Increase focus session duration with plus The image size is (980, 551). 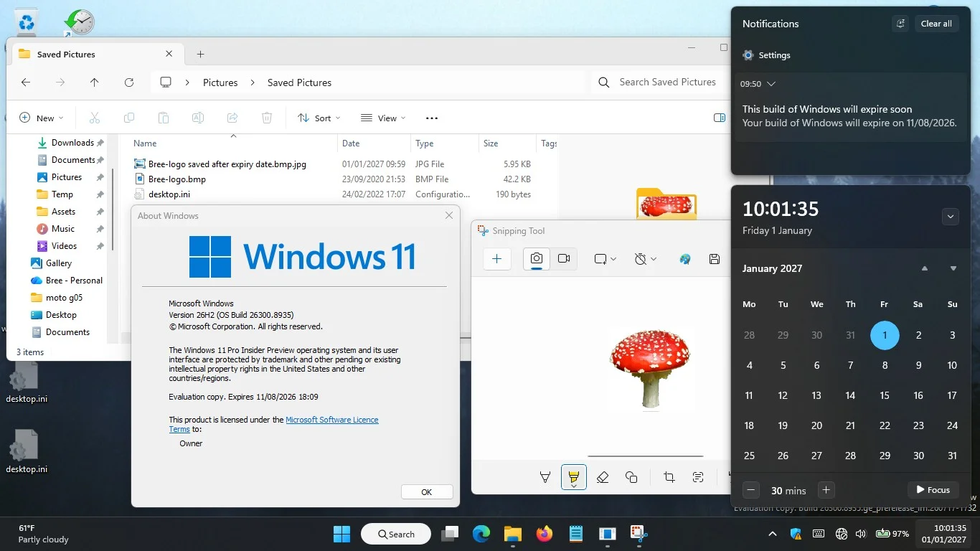826,490
